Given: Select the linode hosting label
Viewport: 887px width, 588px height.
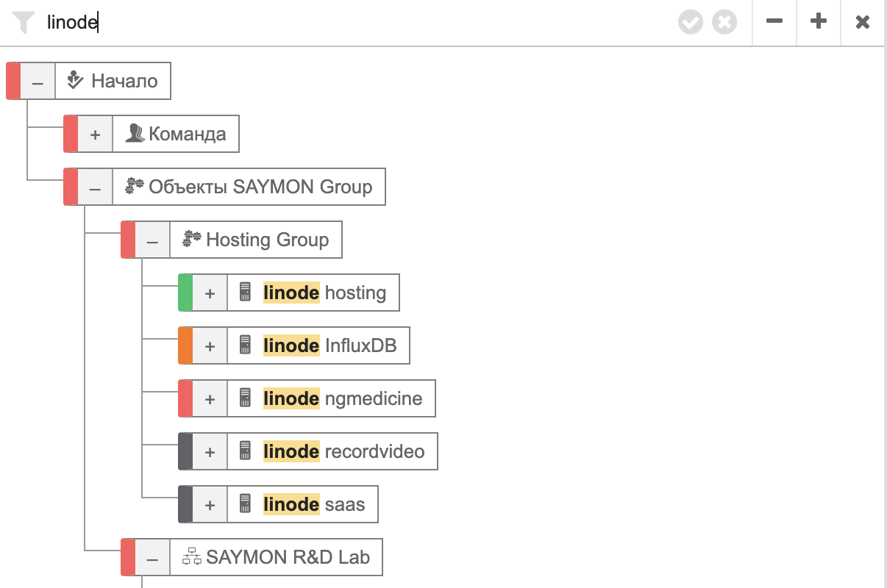Looking at the screenshot, I should (x=324, y=293).
